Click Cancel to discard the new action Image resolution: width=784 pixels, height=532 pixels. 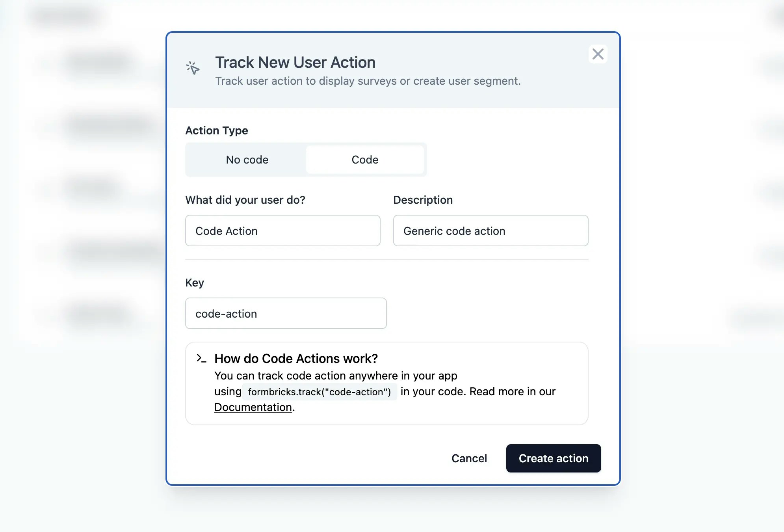(x=469, y=458)
